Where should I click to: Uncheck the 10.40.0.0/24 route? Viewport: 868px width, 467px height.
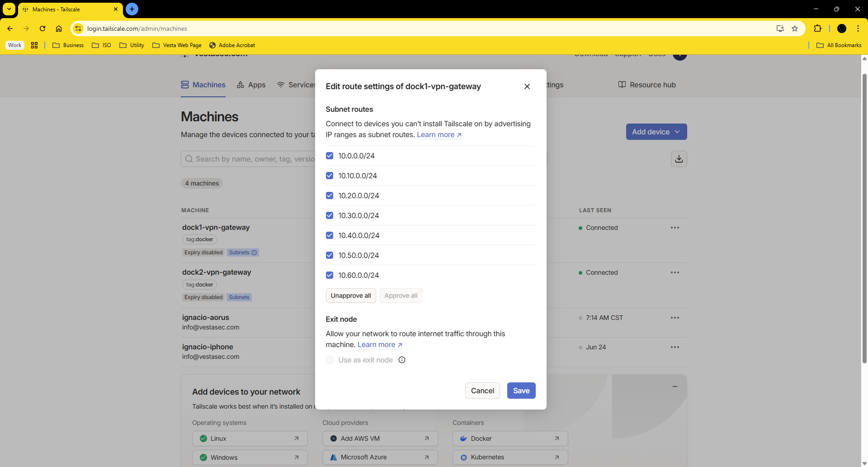330,235
